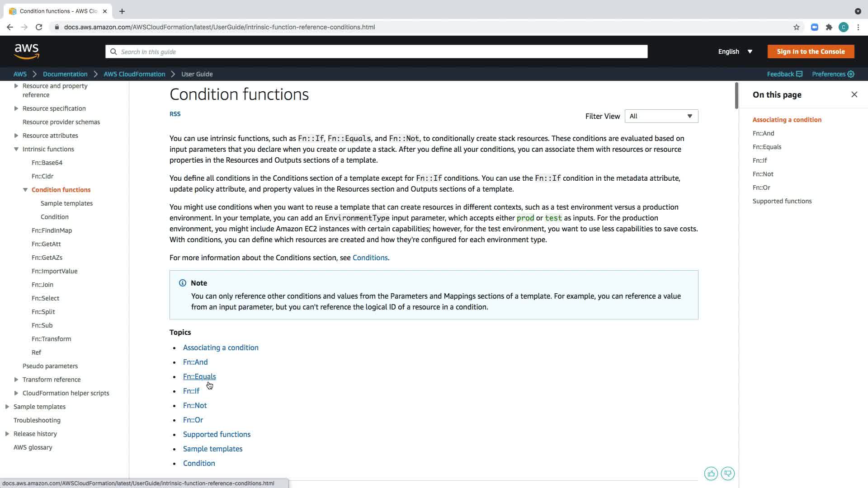Open the browser extensions puzzle icon
Image resolution: width=868 pixels, height=488 pixels.
click(829, 27)
